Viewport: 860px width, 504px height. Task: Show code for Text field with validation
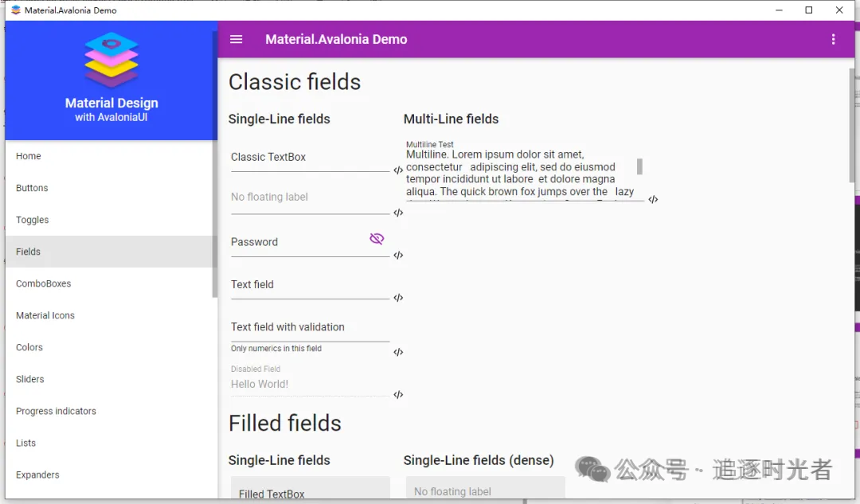click(x=398, y=352)
